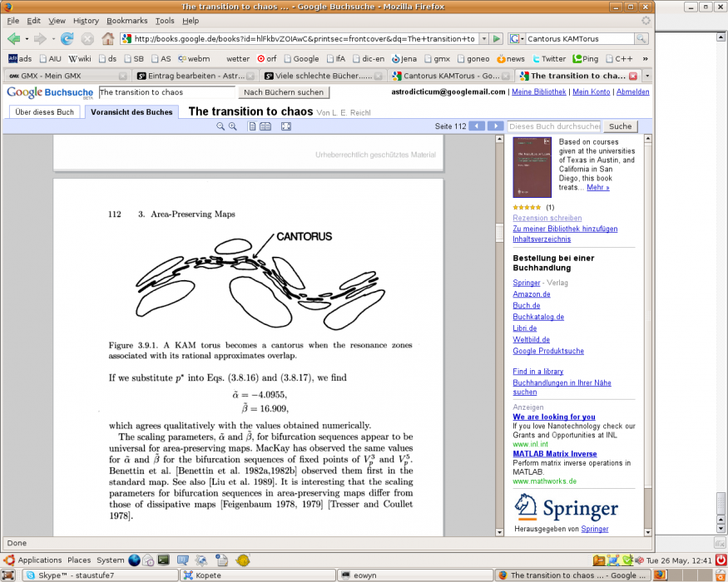Click the Firefox reload page button
The width and height of the screenshot is (728, 582).
[67, 39]
